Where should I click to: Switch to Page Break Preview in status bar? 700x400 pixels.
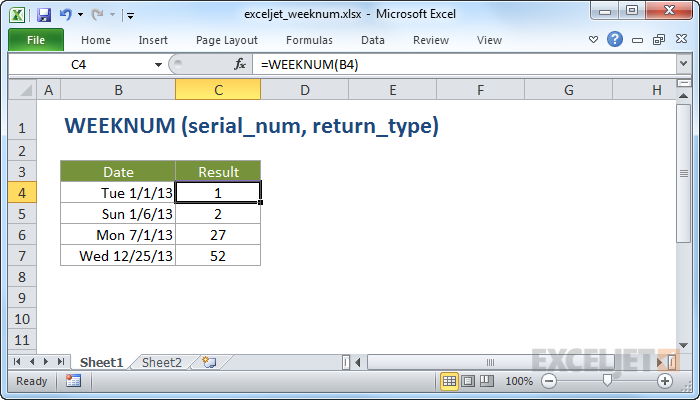[x=487, y=381]
